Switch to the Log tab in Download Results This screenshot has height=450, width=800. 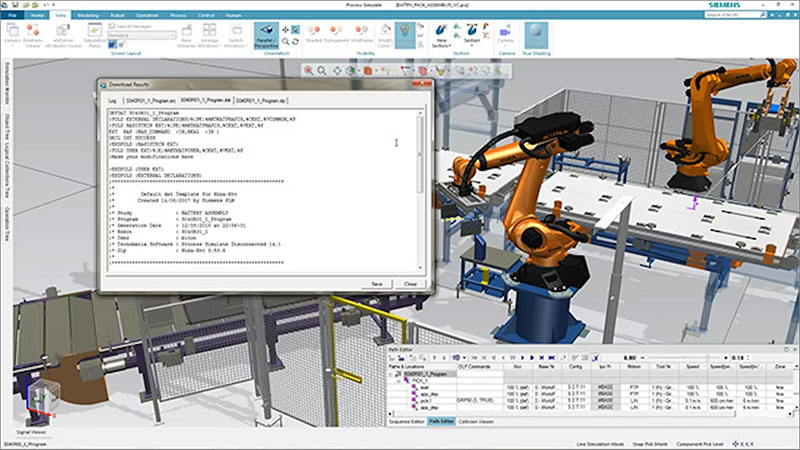click(x=112, y=101)
